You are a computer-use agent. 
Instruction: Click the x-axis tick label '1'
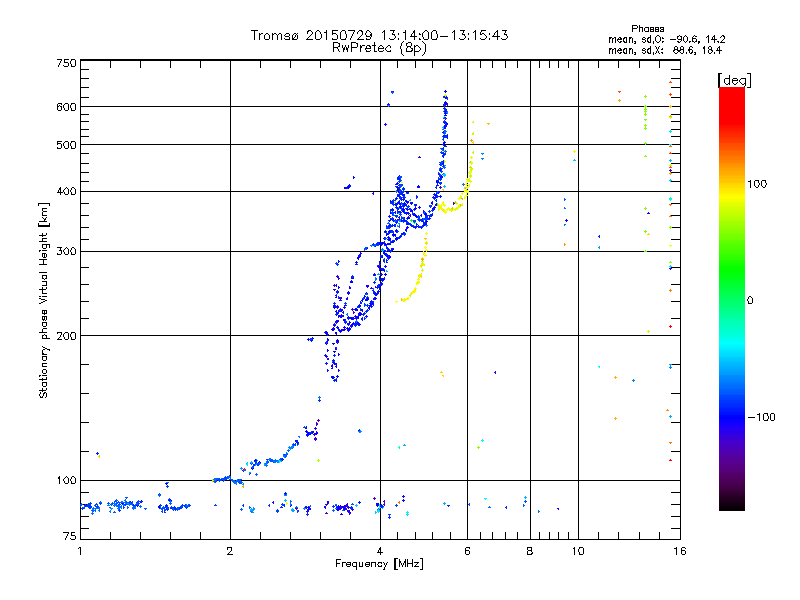(80, 551)
